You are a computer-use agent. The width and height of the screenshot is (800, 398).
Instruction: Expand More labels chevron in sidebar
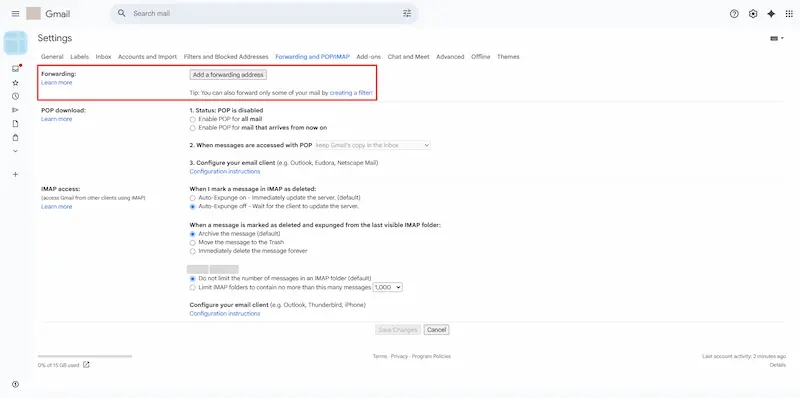pos(15,151)
